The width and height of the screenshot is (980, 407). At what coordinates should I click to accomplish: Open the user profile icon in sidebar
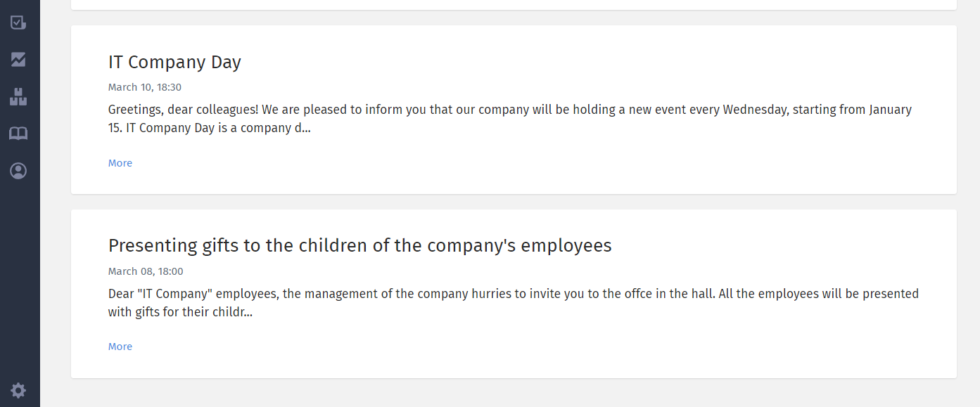point(18,171)
